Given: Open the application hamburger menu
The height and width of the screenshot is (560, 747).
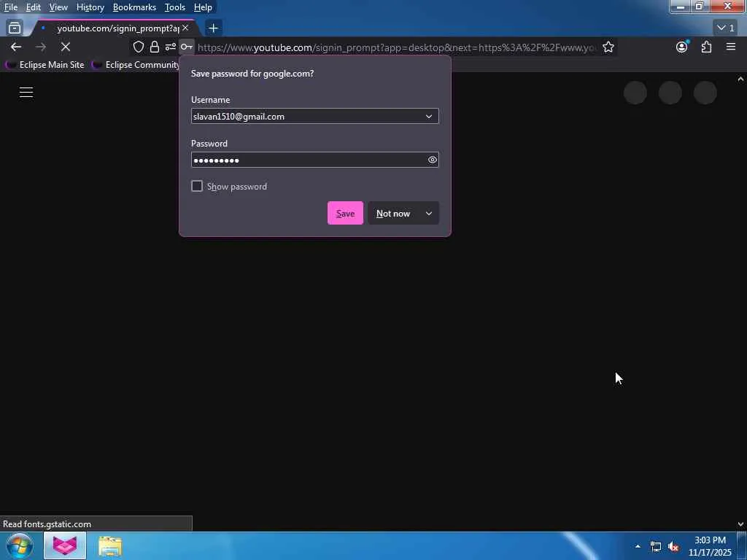Looking at the screenshot, I should 731,47.
